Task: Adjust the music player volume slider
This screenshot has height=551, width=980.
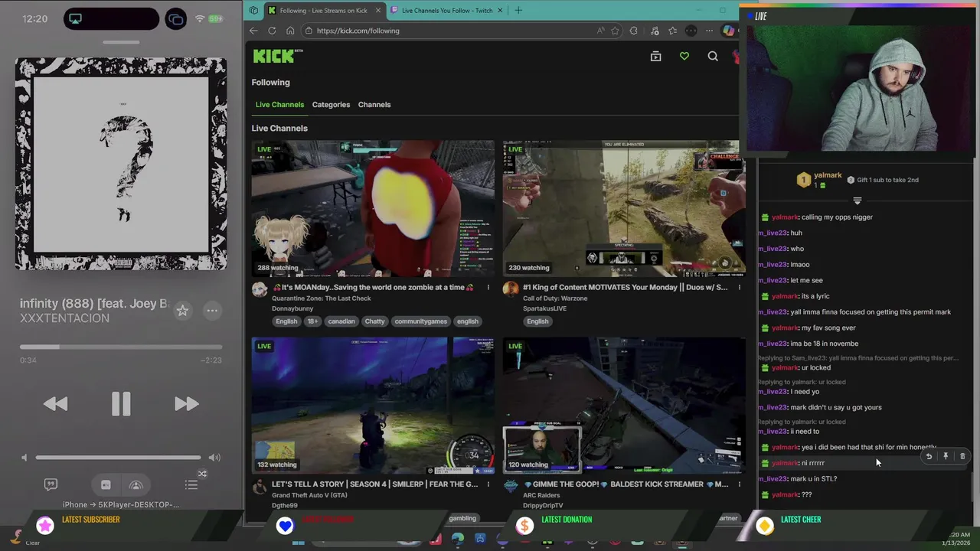Action: 118,458
